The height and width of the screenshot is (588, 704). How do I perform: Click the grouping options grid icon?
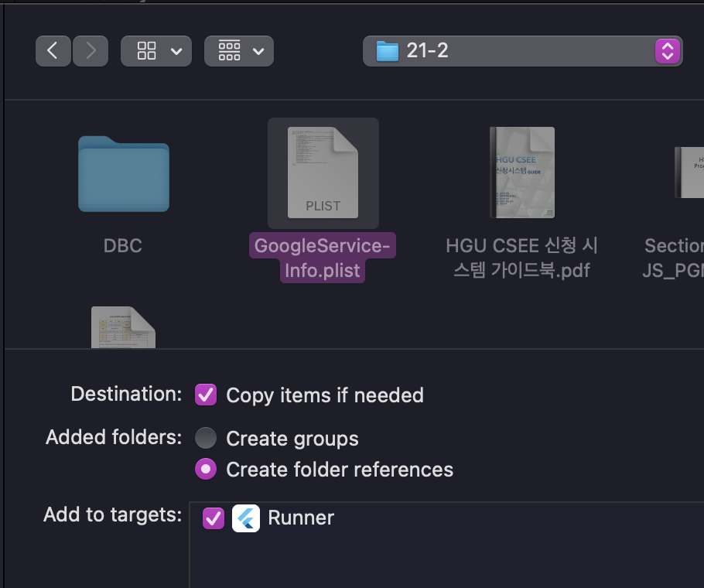point(230,51)
